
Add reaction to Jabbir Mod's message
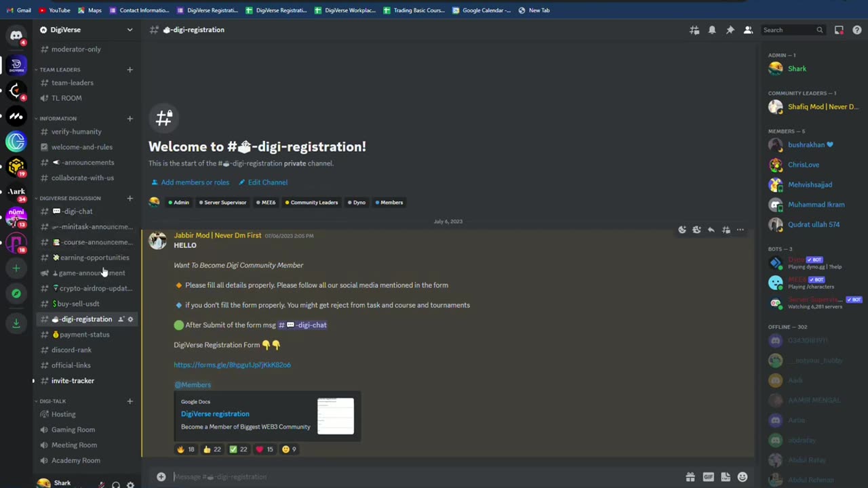coord(682,230)
